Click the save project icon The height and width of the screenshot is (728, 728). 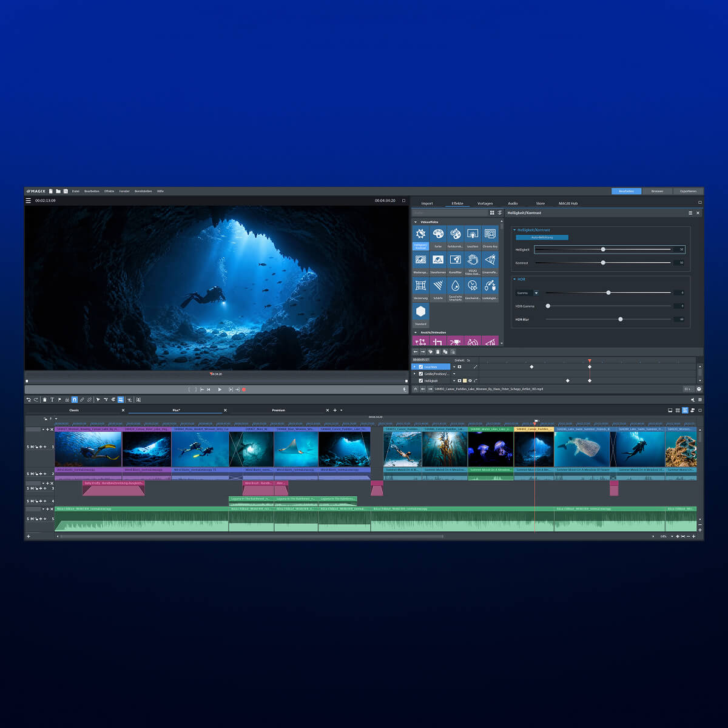click(x=66, y=191)
